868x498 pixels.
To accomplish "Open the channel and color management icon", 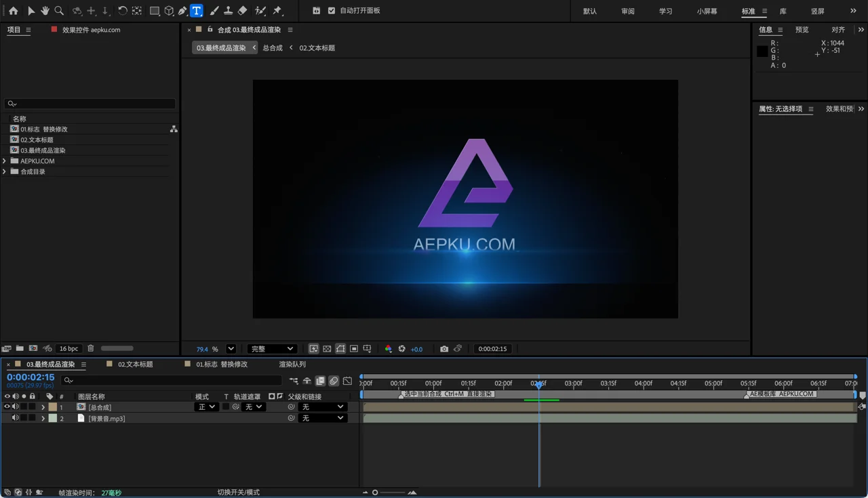I will tap(388, 349).
